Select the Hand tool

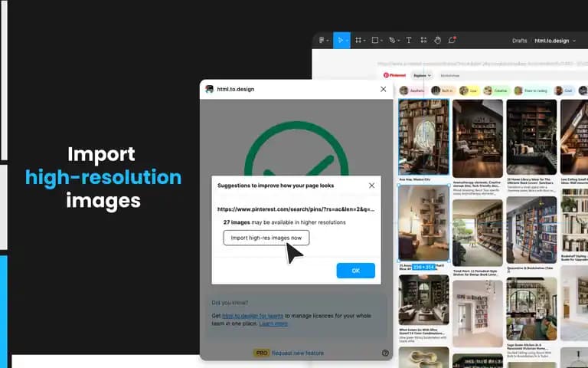pos(438,40)
